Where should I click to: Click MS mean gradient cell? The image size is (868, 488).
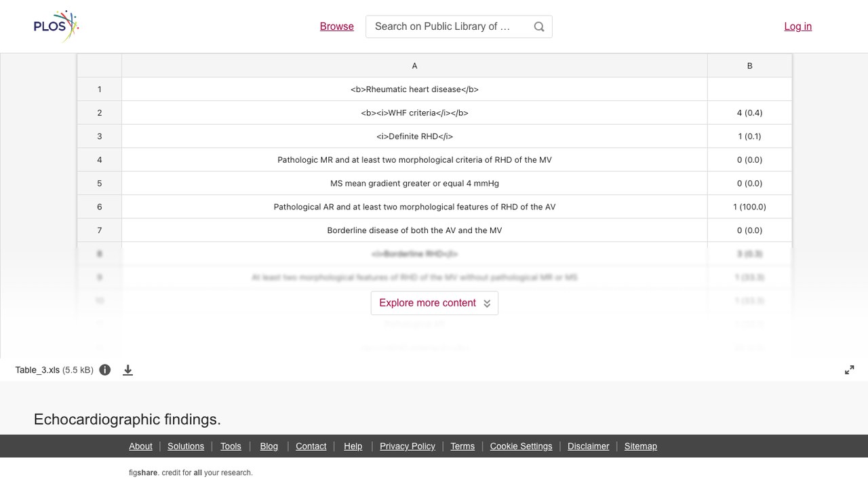click(414, 183)
